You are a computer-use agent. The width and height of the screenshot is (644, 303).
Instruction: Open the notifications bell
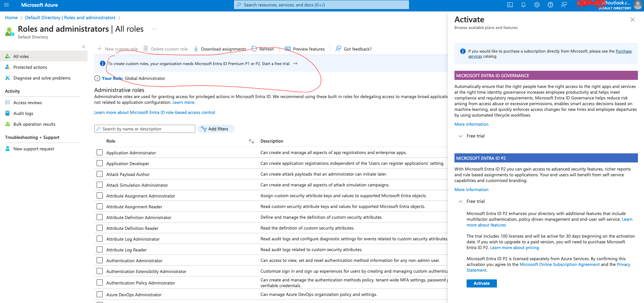coord(523,5)
